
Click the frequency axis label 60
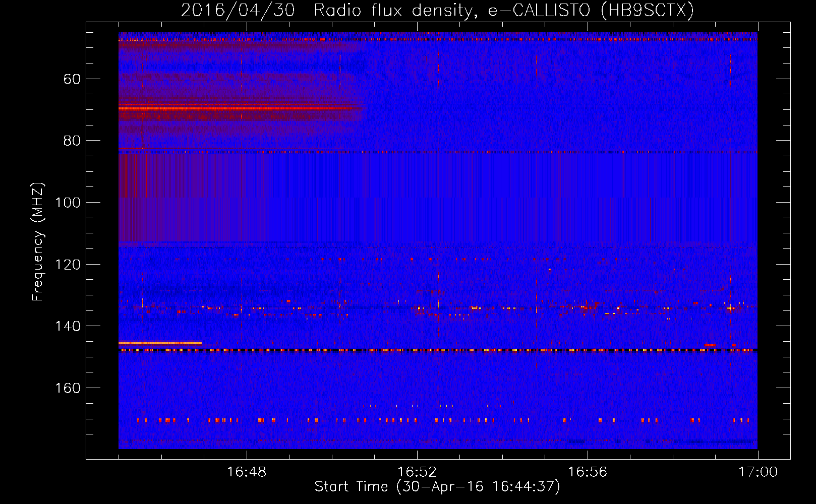72,79
